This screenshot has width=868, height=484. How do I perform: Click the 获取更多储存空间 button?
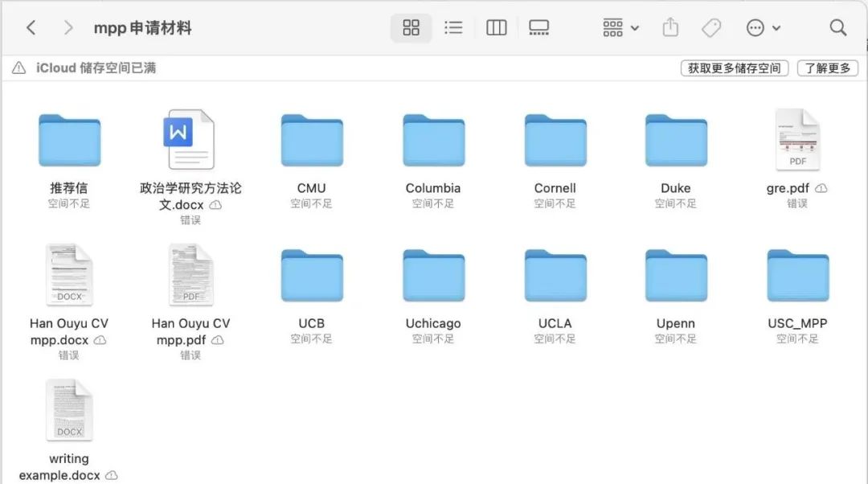click(x=735, y=68)
